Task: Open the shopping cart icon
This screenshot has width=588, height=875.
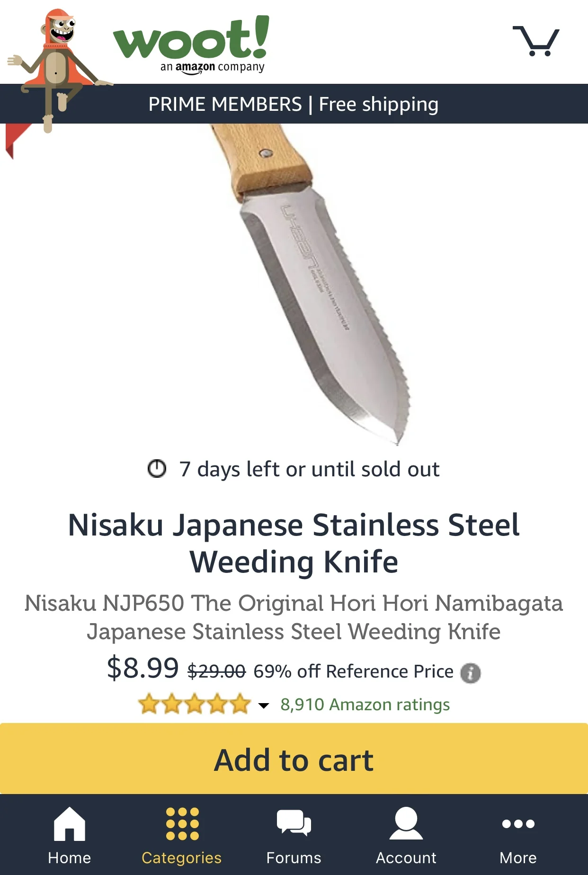Action: click(x=536, y=41)
